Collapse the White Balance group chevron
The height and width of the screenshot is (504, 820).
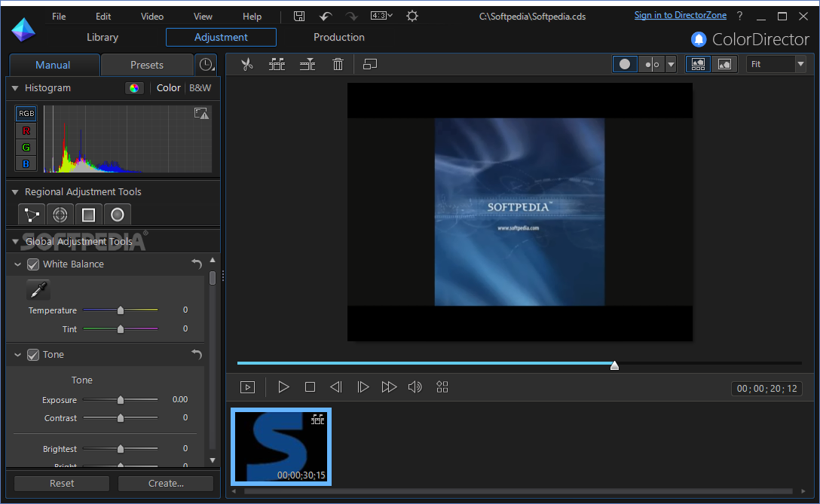coord(18,264)
